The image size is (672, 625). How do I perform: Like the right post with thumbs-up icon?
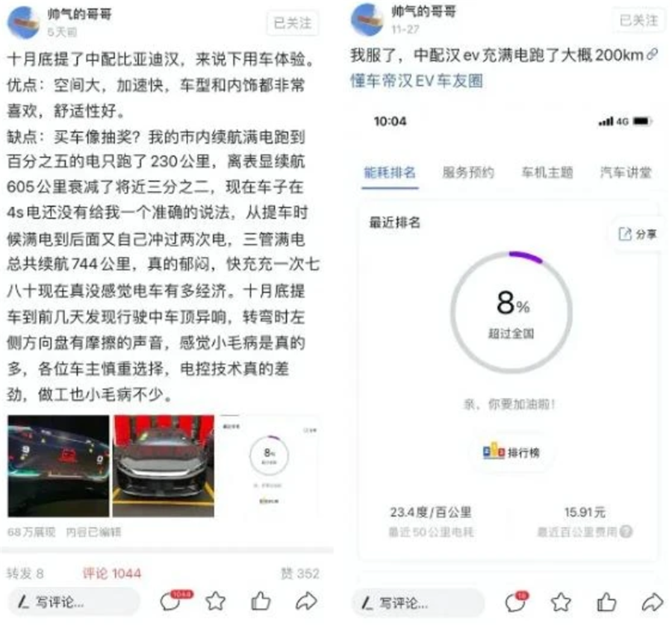click(x=607, y=603)
